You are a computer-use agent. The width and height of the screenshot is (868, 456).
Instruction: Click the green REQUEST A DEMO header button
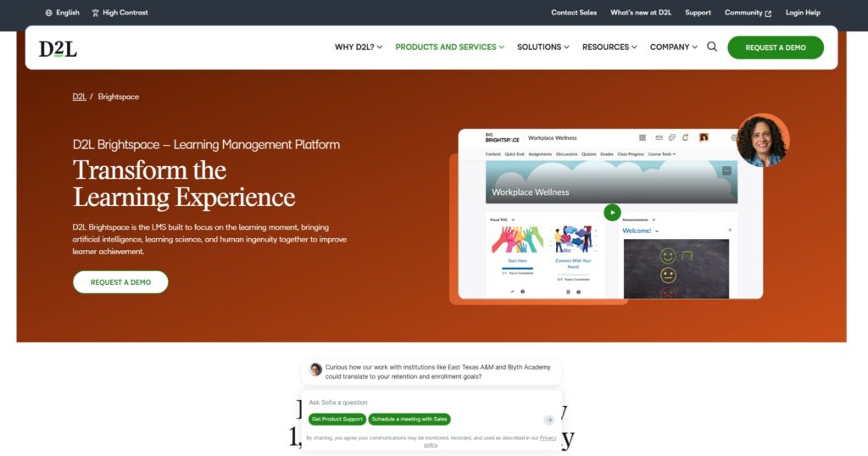coord(775,47)
